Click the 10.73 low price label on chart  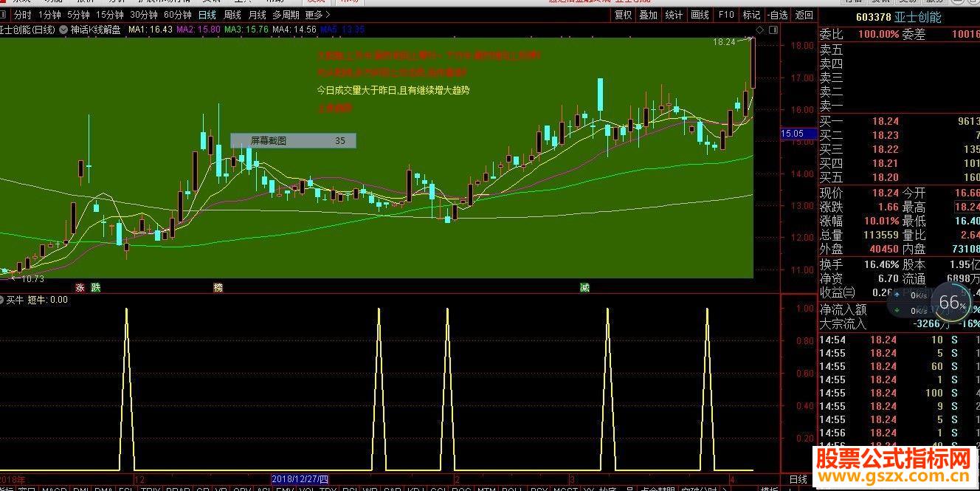point(32,278)
